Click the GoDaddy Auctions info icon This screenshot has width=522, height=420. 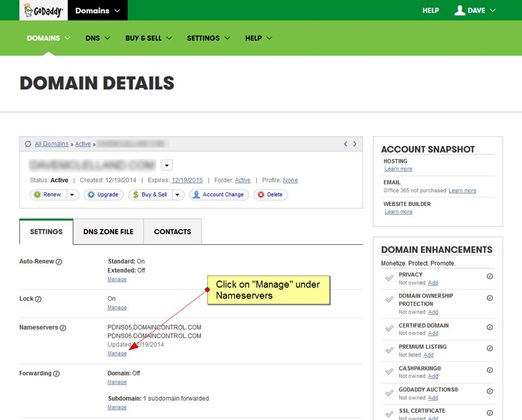tap(490, 391)
